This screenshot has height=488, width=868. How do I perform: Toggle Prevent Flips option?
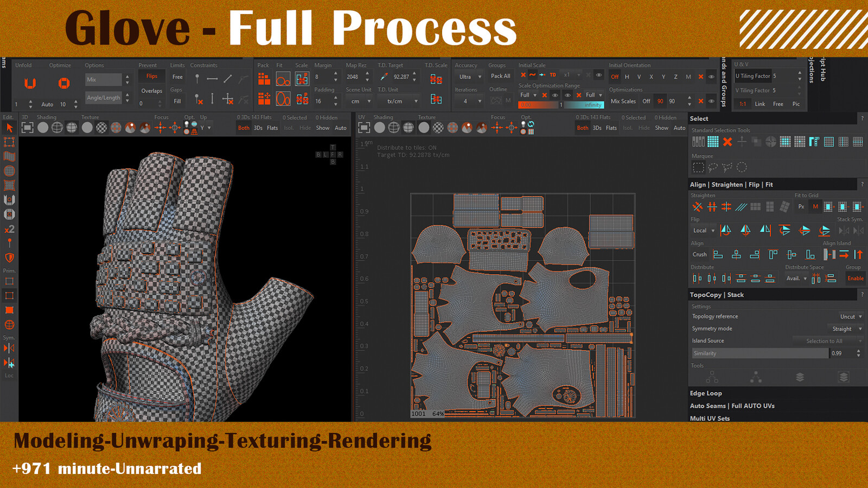[x=152, y=76]
